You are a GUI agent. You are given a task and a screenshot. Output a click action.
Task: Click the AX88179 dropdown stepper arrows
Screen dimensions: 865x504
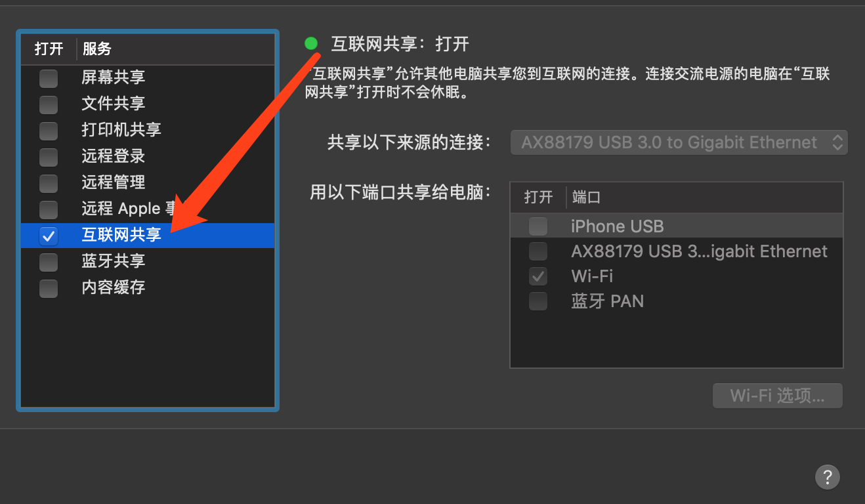pos(837,142)
